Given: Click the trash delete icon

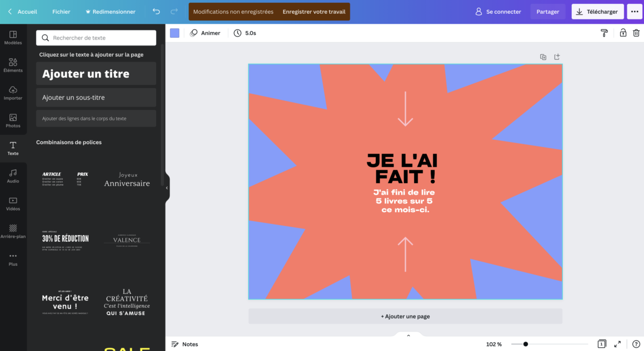Looking at the screenshot, I should click(x=636, y=33).
